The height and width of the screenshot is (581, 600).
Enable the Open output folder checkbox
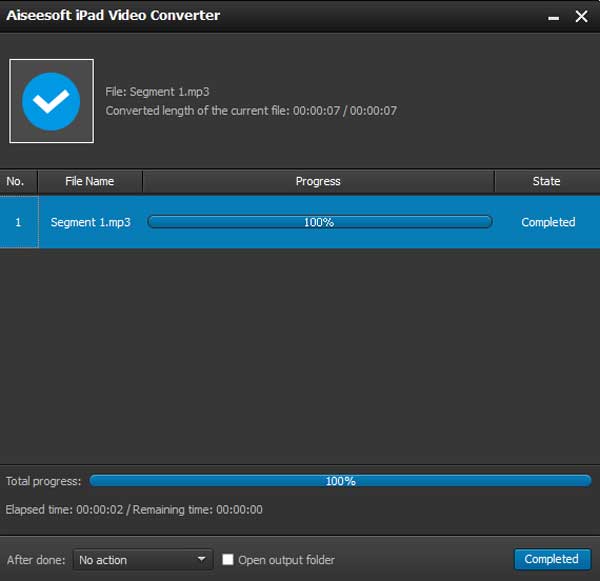(x=228, y=560)
